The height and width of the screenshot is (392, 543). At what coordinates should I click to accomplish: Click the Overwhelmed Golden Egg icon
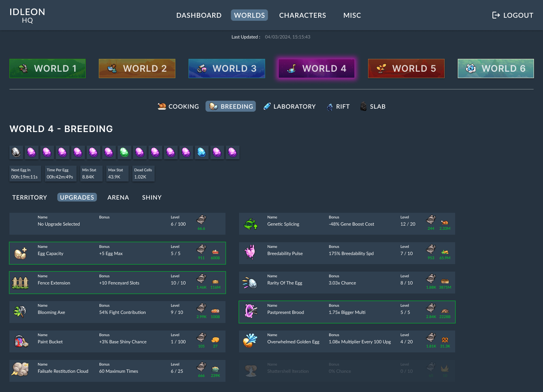tap(250, 341)
